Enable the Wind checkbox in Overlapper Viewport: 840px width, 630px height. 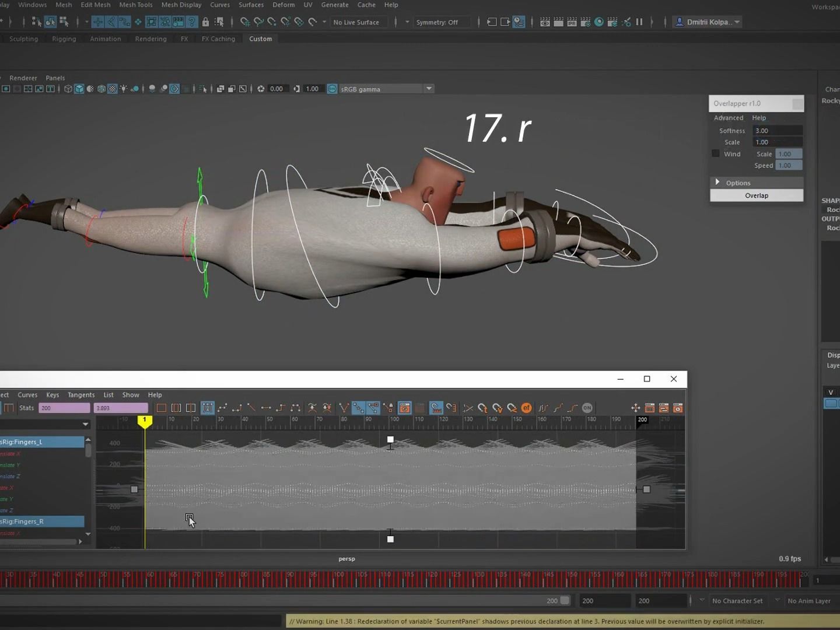click(x=715, y=153)
